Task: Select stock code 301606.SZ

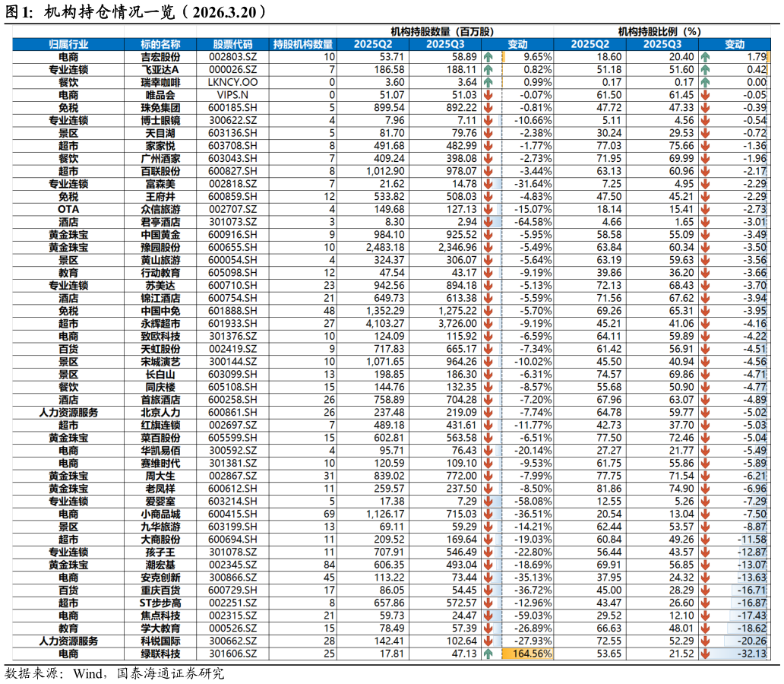Action: [x=232, y=654]
